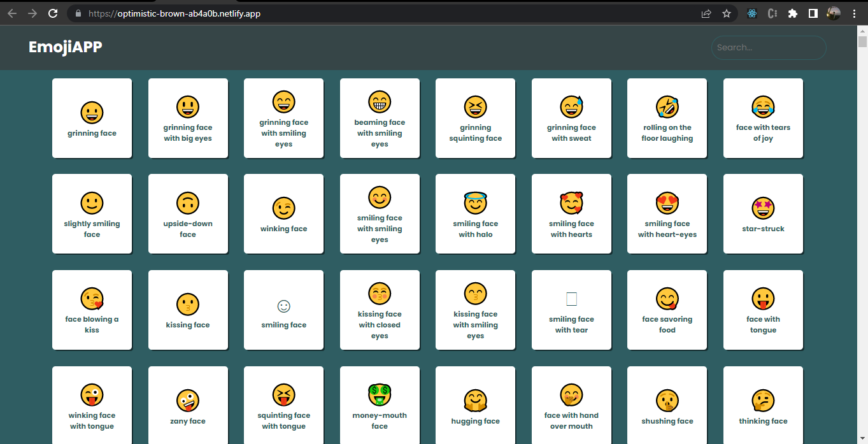This screenshot has width=868, height=444.
Task: Open the browser extensions puzzle icon
Action: pyautogui.click(x=792, y=13)
